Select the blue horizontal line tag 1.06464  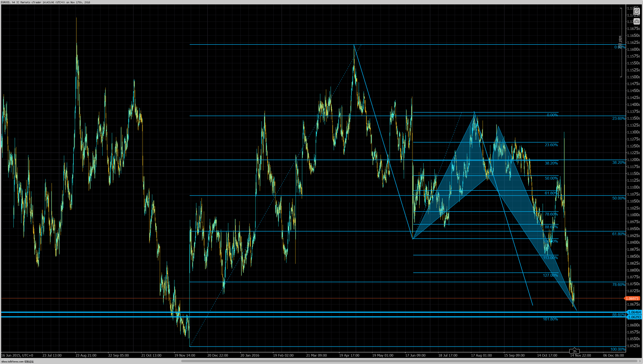pyautogui.click(x=634, y=312)
